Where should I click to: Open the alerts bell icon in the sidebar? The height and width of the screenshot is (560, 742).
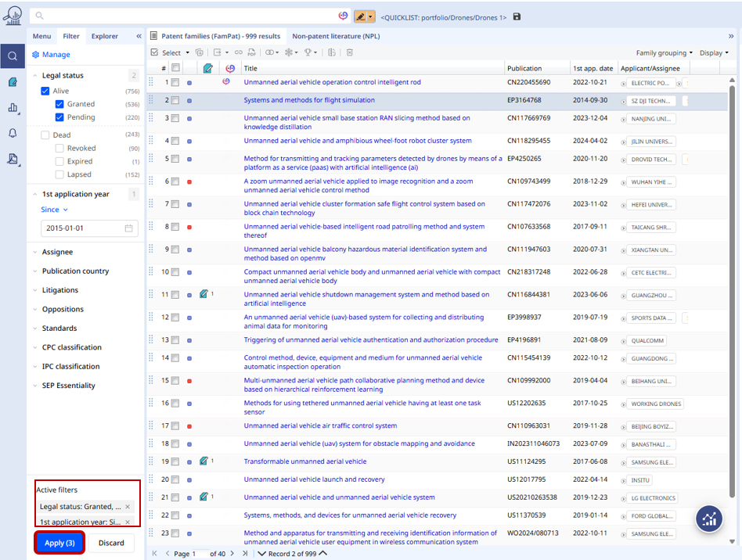tap(13, 133)
